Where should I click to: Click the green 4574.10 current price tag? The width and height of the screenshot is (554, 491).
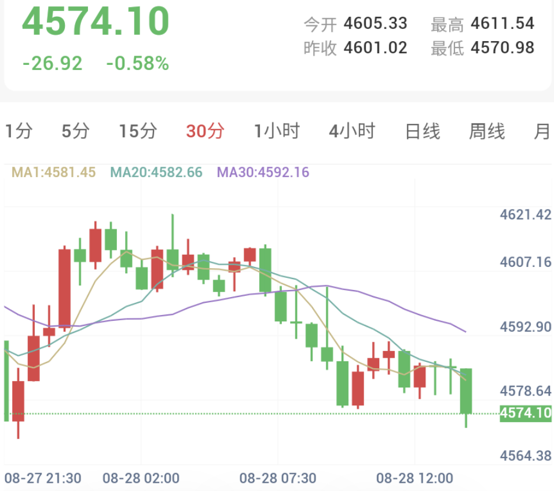click(526, 413)
